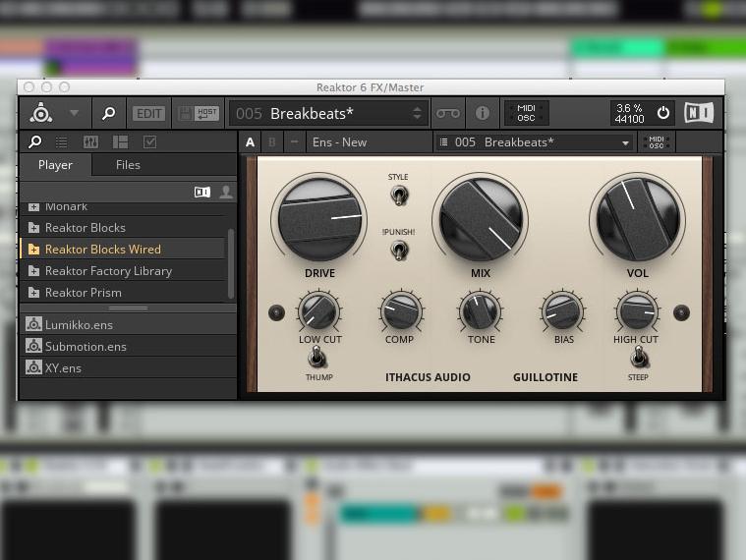Screen dimensions: 746x560
Task: Flip the STEEP toggle switch
Action: coord(639,357)
